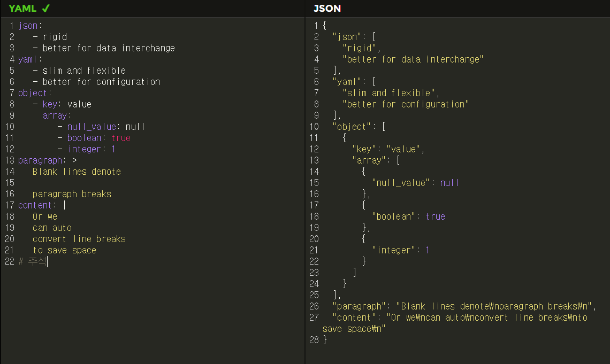Click 'array:' on YAML line 9

tap(57, 116)
